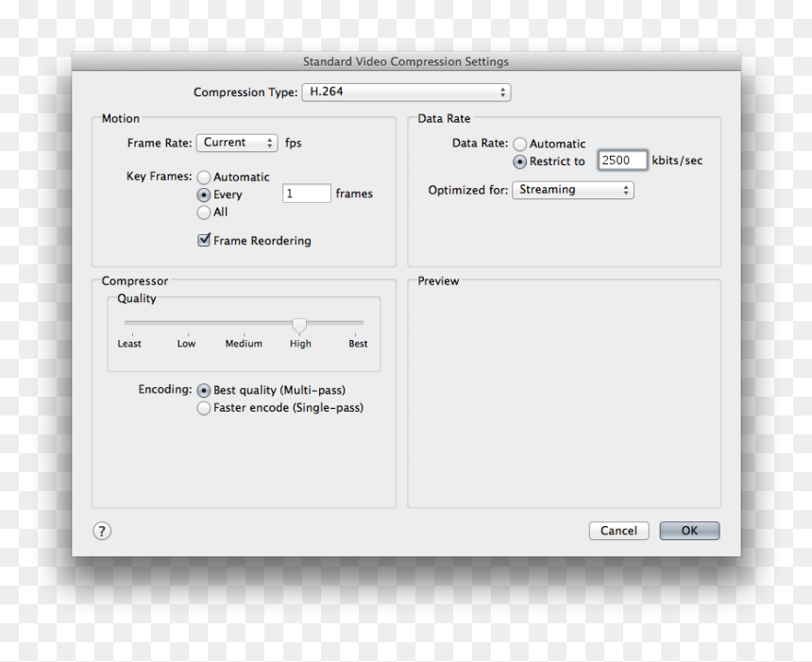Screen dimensions: 812x662
Task: Toggle the Frame Reordering checkbox
Action: (204, 240)
